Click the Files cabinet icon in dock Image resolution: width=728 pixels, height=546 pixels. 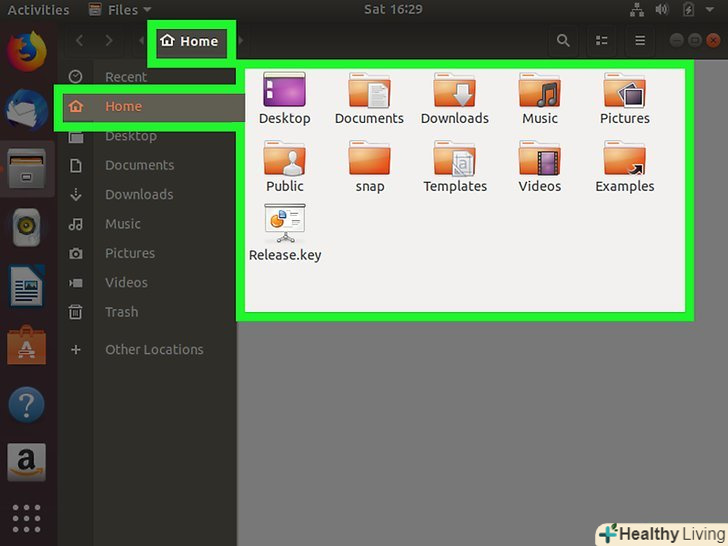27,169
